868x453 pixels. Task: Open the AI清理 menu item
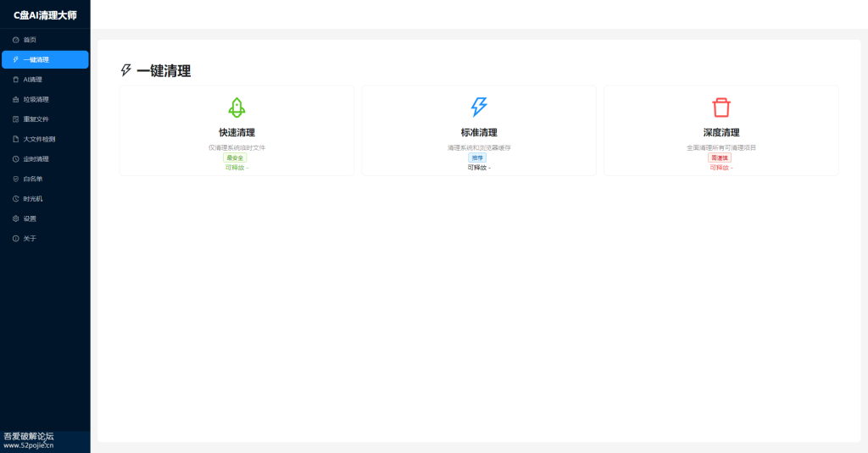tap(32, 80)
